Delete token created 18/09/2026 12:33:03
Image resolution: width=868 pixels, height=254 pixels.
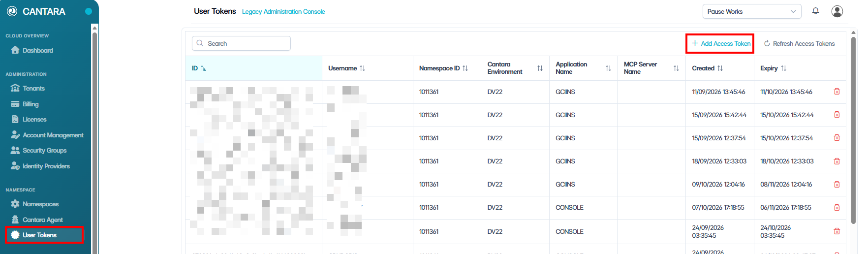tap(837, 161)
